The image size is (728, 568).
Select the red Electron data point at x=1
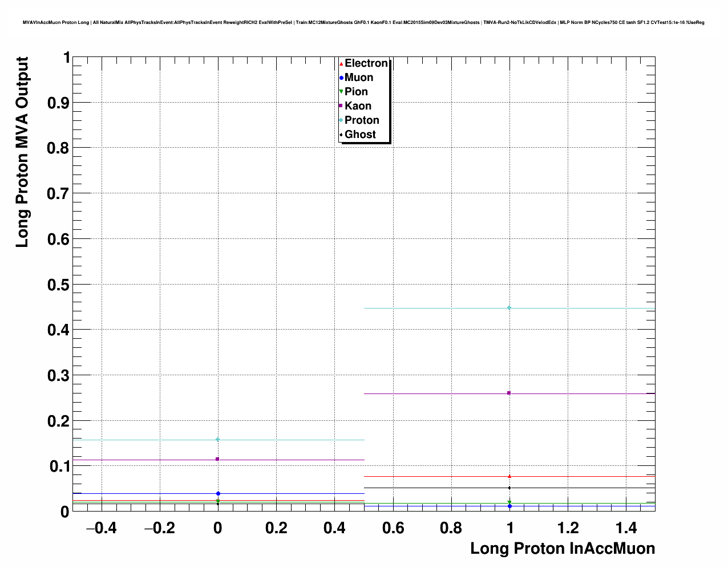tap(509, 476)
